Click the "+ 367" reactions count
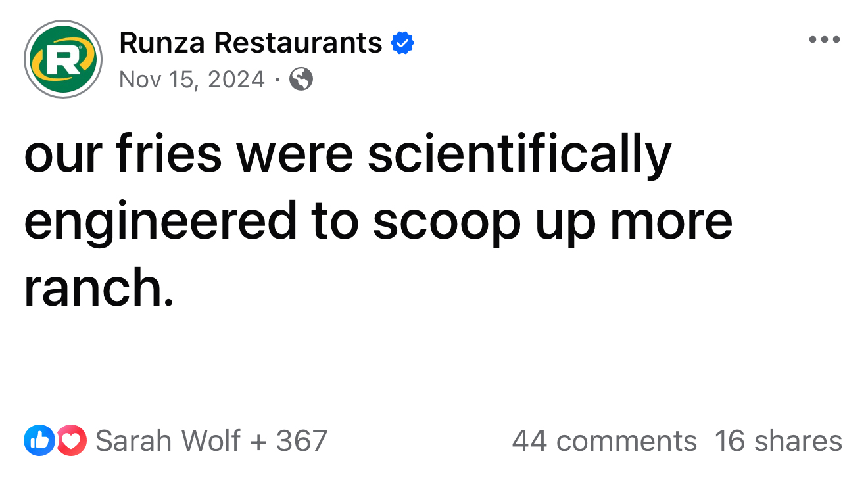Viewport: 868px width, 485px height. click(291, 440)
